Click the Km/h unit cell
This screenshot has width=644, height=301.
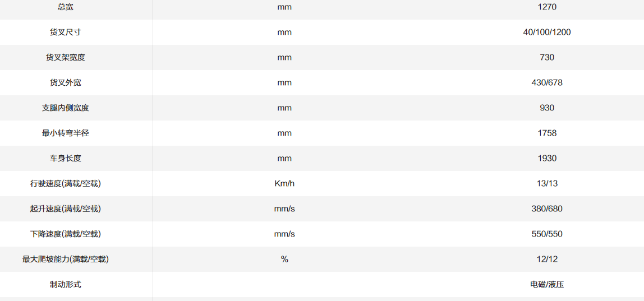coord(284,184)
